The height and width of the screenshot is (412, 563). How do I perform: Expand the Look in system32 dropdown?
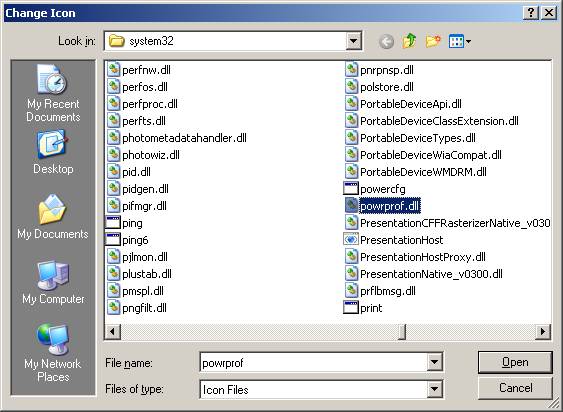click(x=354, y=41)
